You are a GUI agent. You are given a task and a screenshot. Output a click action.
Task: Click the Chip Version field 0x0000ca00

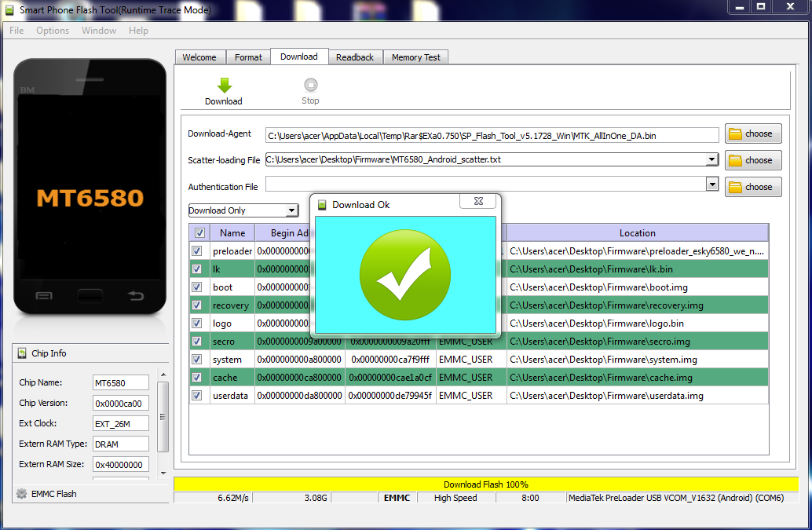[121, 404]
